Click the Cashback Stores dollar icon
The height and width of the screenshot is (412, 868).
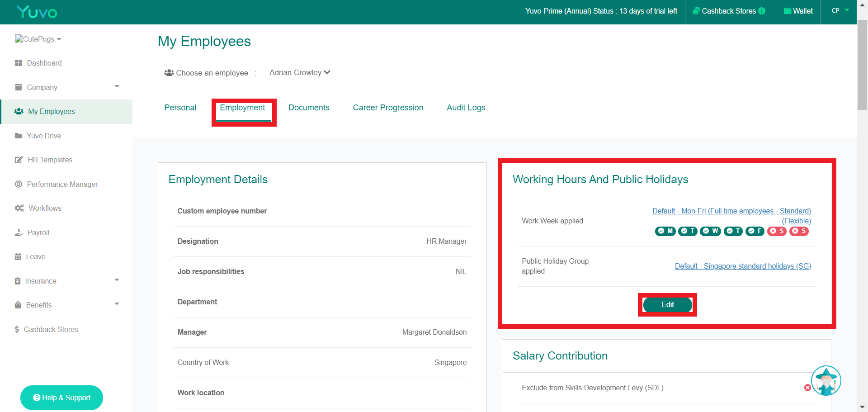(x=17, y=329)
